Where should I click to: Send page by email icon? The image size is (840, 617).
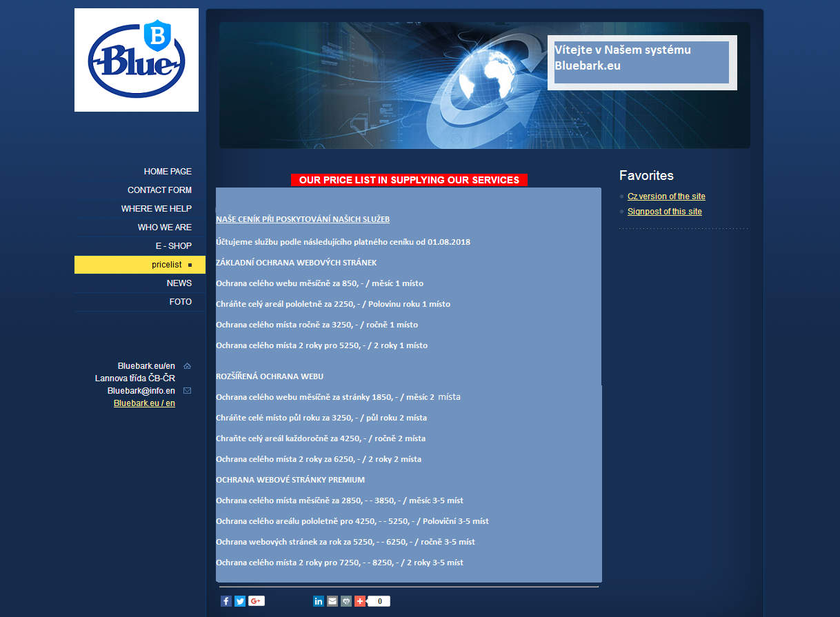tap(332, 601)
